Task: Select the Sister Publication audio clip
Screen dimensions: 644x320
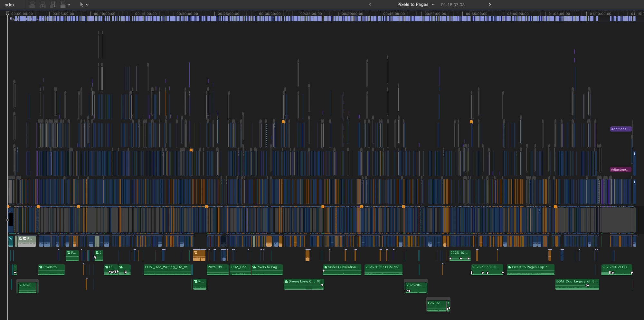Action: (342, 270)
